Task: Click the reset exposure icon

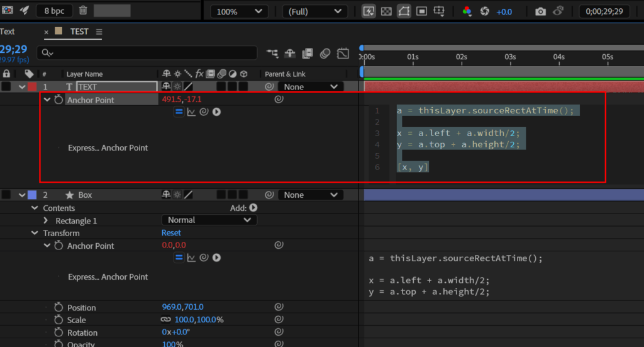Action: click(485, 11)
